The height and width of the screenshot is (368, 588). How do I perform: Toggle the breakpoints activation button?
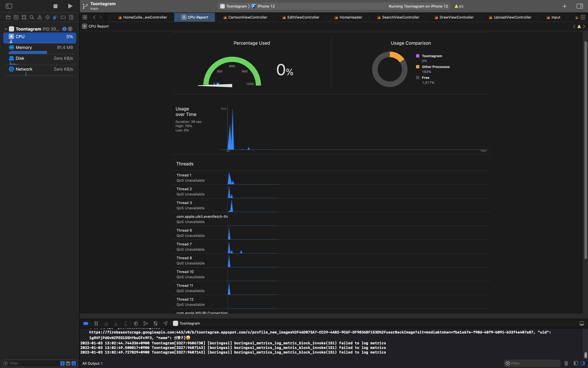(x=86, y=323)
